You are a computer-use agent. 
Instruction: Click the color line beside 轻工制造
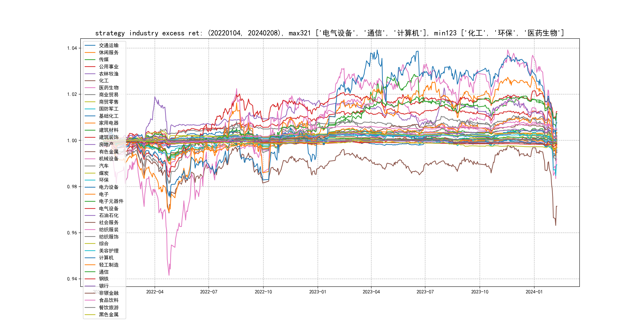90,265
